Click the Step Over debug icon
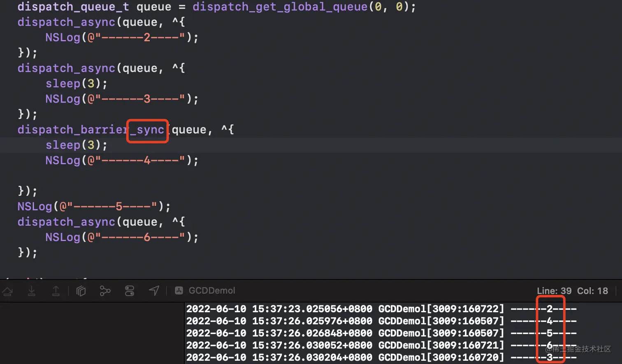The image size is (622, 364). pos(7,291)
